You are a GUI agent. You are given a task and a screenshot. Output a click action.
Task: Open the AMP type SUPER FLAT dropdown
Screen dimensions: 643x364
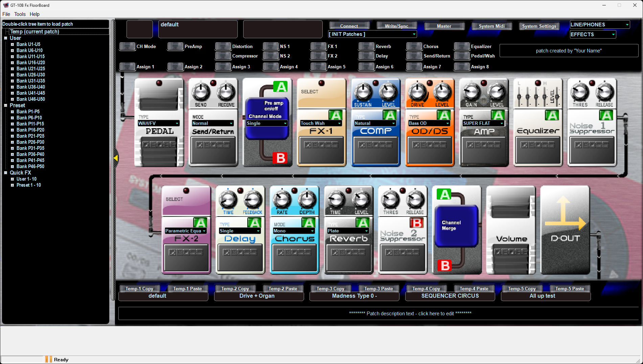(x=483, y=123)
